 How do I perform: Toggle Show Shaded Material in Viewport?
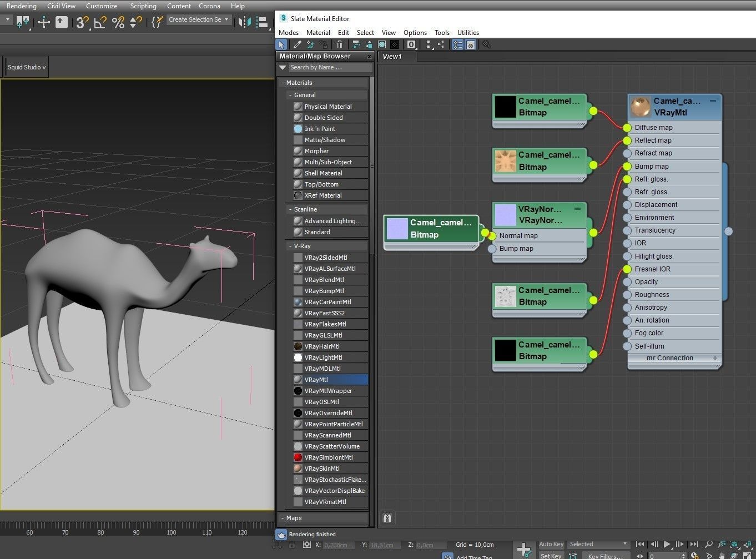tap(382, 45)
